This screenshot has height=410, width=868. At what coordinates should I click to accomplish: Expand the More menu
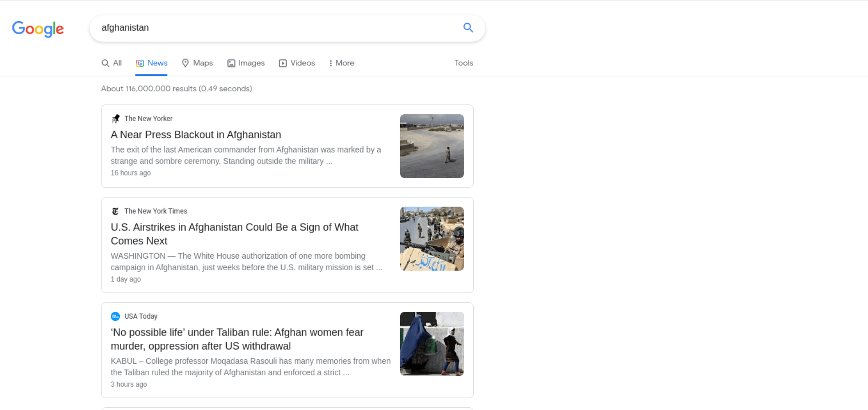coord(341,63)
